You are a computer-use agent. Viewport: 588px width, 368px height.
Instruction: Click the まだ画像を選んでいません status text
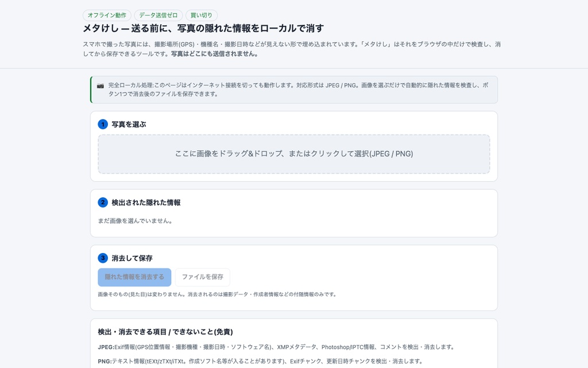tap(136, 221)
